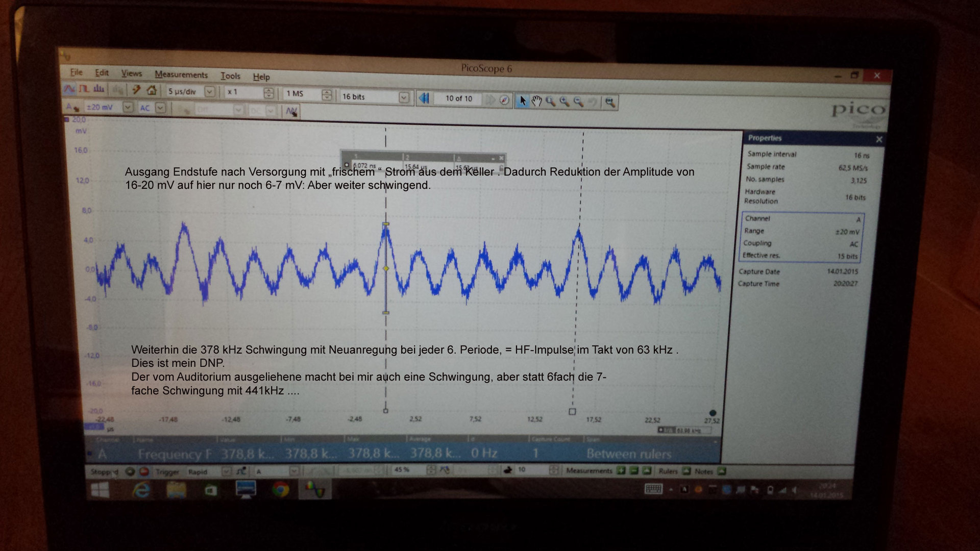Screen dimensions: 980x551
Task: Close the Properties panel
Action: [x=879, y=139]
